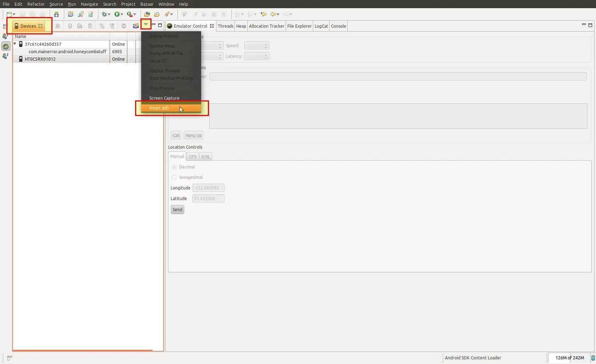The image size is (596, 364).
Task: Click the Debug bug icon in main toolbar
Action: (104, 14)
